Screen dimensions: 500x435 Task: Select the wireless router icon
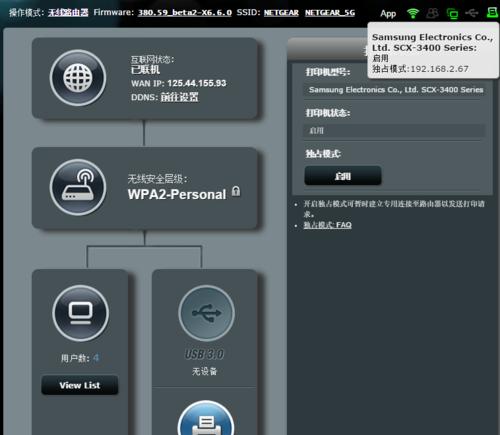(78, 188)
